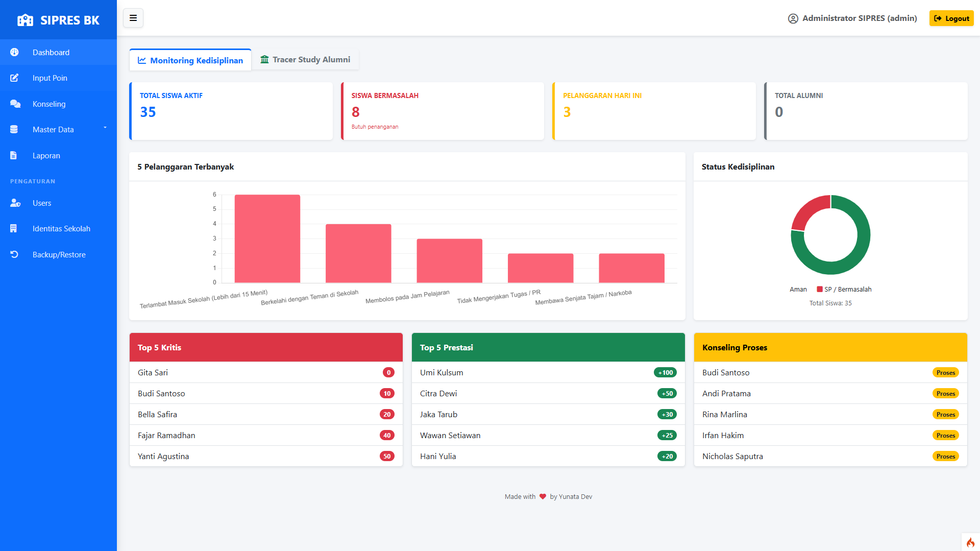The height and width of the screenshot is (551, 980).
Task: Click the red segment of the donut chart
Action: click(808, 210)
